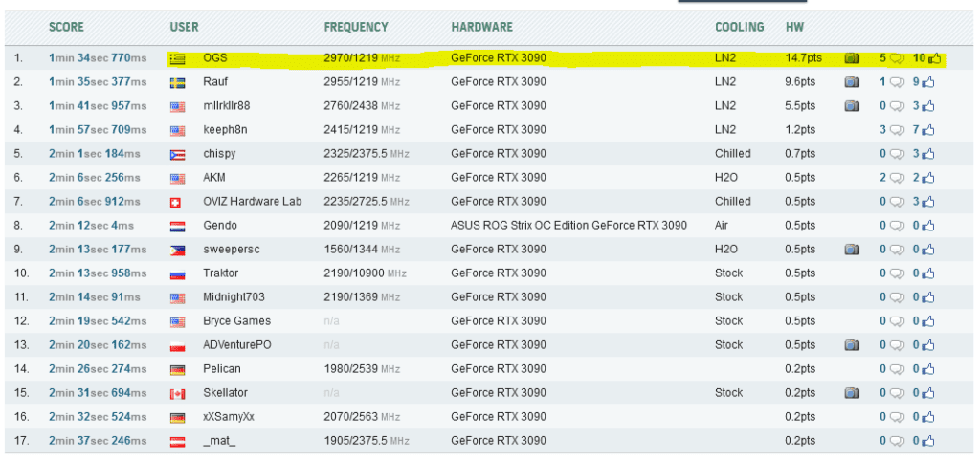Like Traktor's submission thumbs-up icon

coord(927,273)
